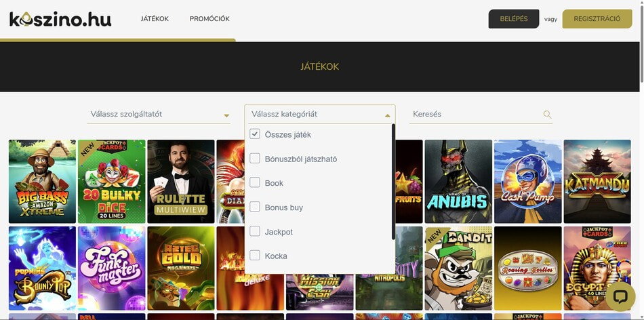Check the Kocka category checkbox
644x320 pixels.
click(255, 256)
